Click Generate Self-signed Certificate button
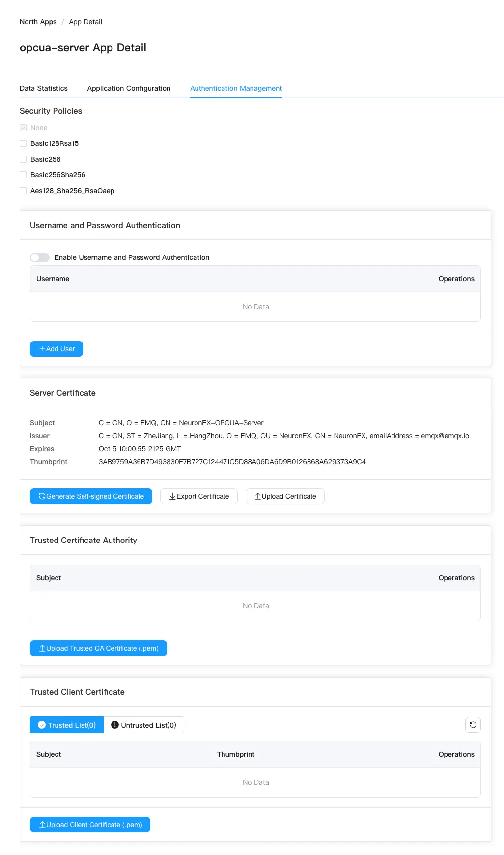Viewport: 504px width, 855px height. (91, 496)
